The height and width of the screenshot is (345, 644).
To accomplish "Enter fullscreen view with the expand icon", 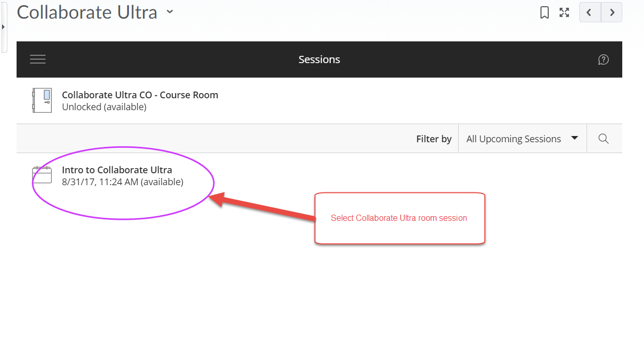I will [564, 12].
